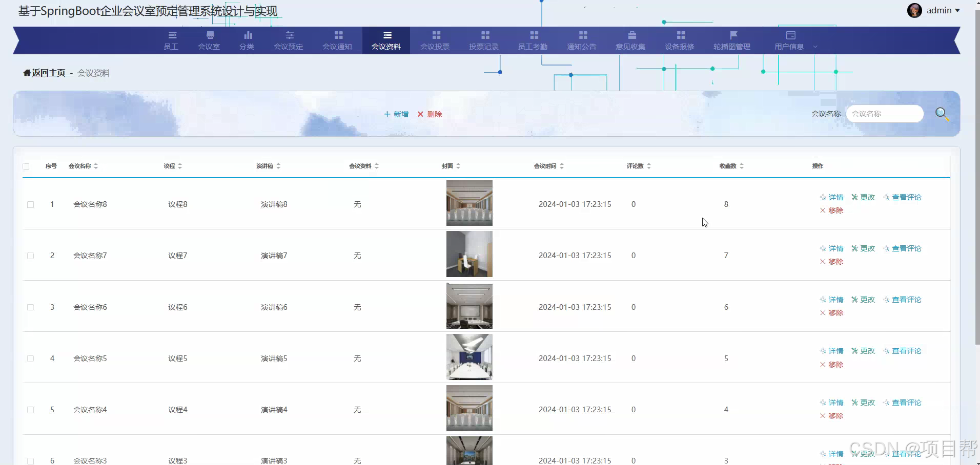View the cover image of 会议名称5

click(x=469, y=357)
